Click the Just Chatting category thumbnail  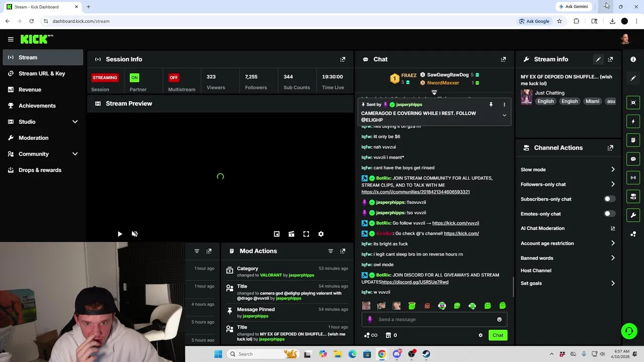[x=526, y=97]
